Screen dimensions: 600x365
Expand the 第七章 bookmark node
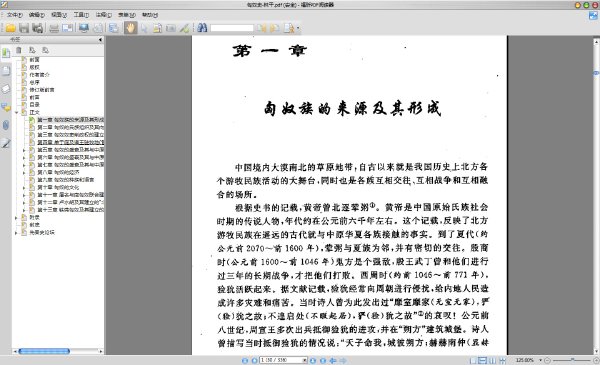24,165
